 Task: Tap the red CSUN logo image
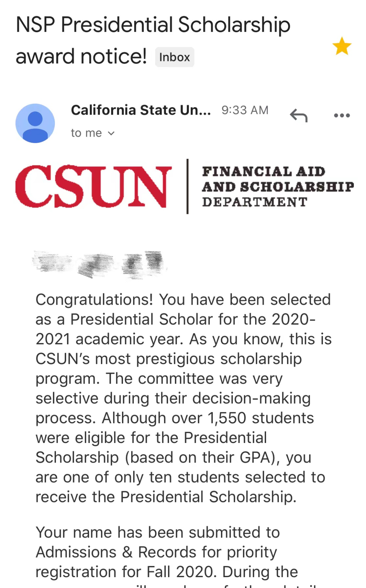click(x=93, y=186)
